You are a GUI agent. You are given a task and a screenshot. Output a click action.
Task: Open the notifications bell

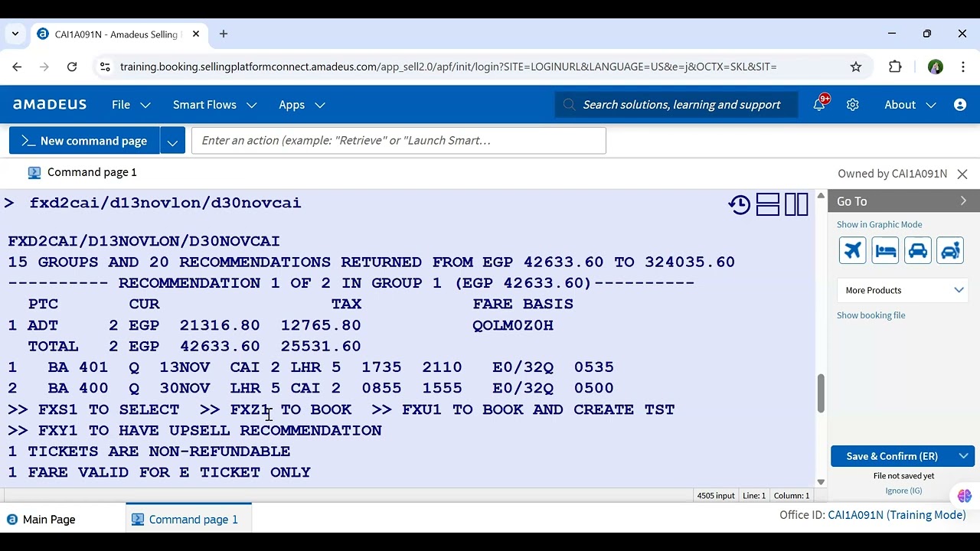pos(819,105)
